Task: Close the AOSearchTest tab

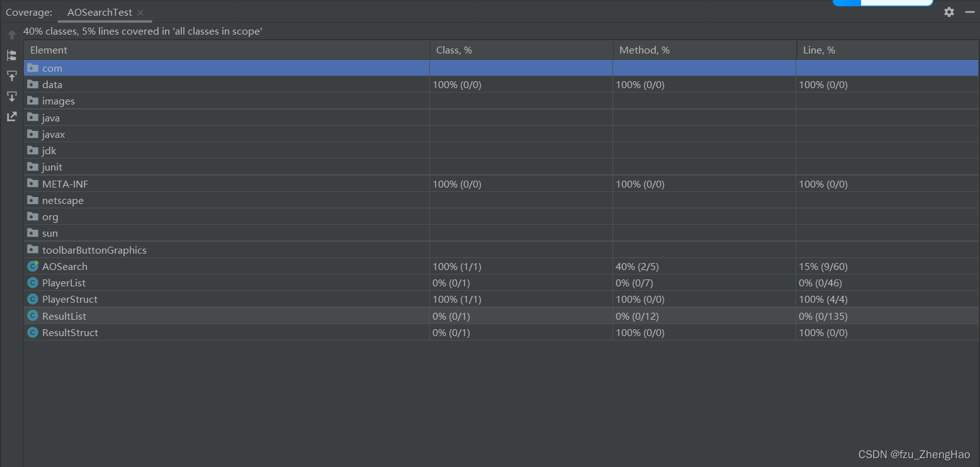Action: pyautogui.click(x=140, y=13)
